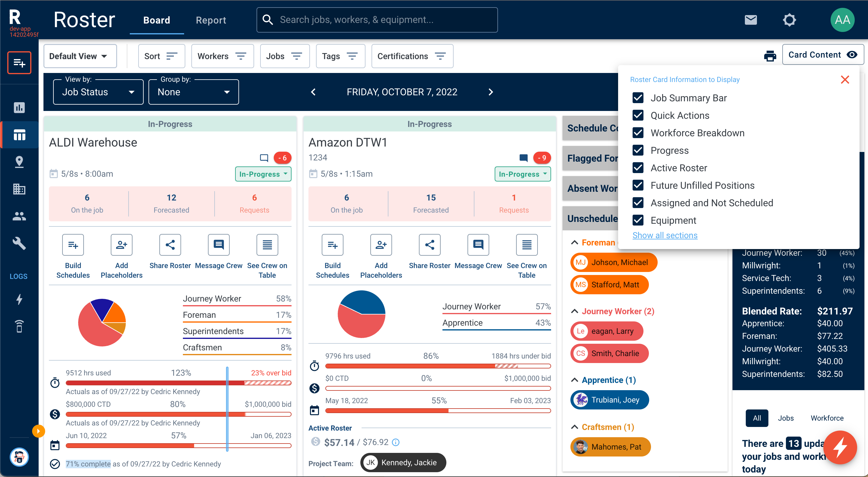Screen dimensions: 868x477
Task: Go to next day arrow
Action: [491, 92]
